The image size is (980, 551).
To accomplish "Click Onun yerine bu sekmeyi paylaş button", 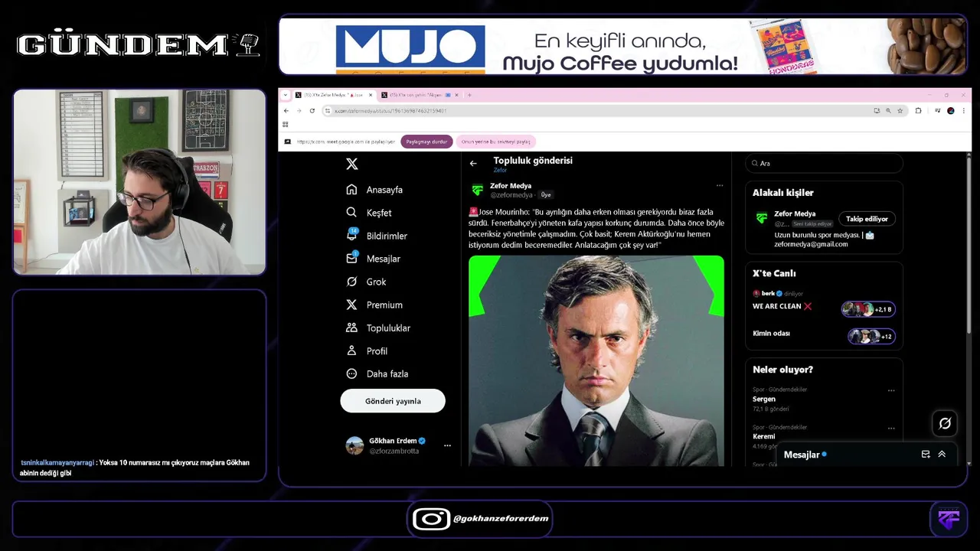I will click(496, 142).
